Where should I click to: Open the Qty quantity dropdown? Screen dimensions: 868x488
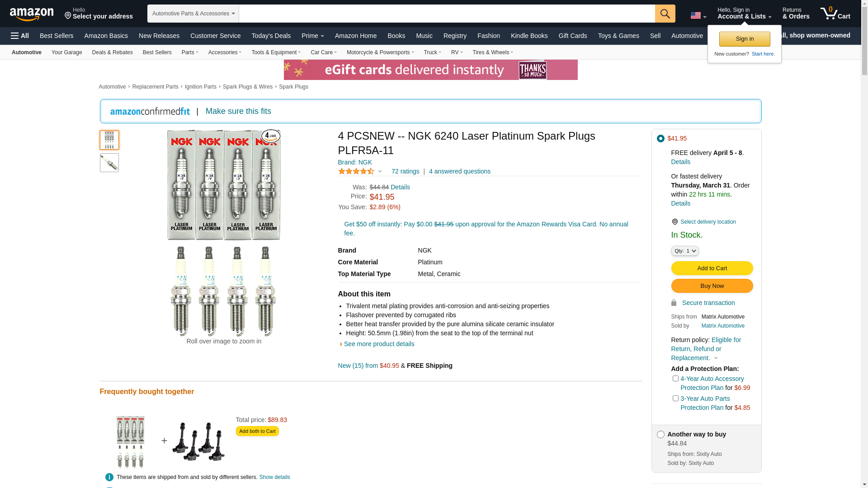(x=684, y=251)
